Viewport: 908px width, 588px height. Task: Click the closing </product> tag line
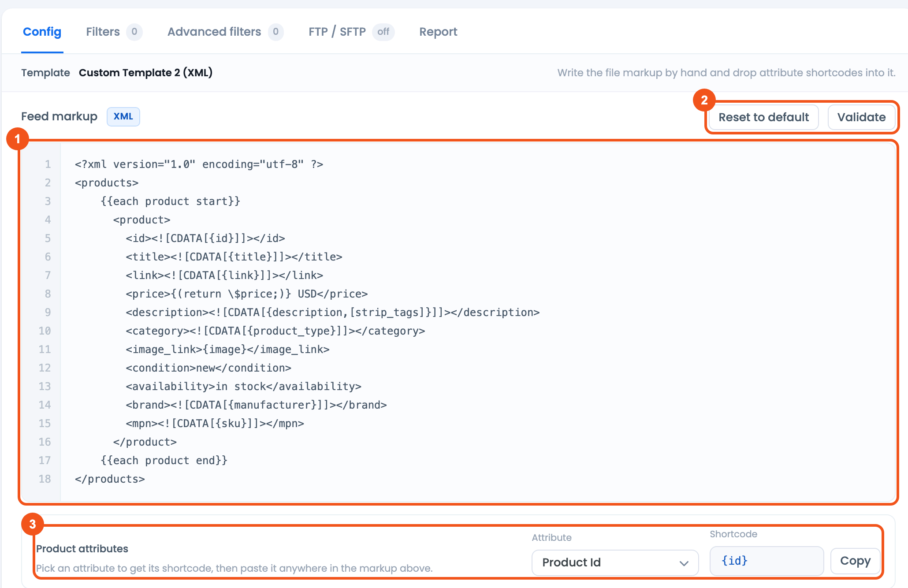tap(145, 442)
